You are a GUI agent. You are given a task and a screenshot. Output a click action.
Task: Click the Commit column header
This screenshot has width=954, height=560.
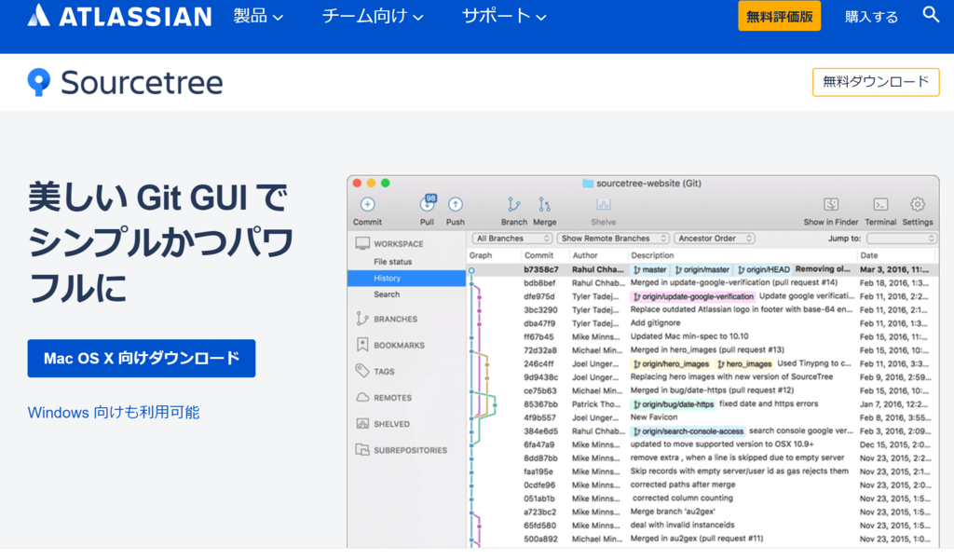[x=539, y=255]
